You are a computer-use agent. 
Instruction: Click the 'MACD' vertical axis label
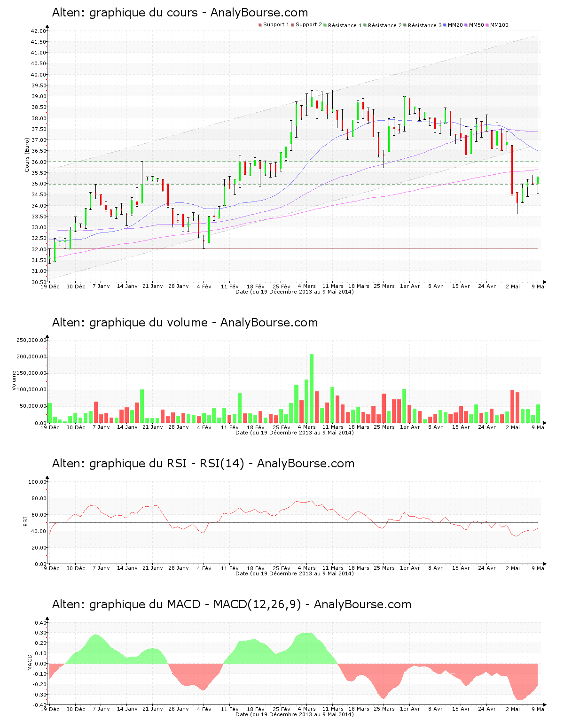pyautogui.click(x=30, y=662)
